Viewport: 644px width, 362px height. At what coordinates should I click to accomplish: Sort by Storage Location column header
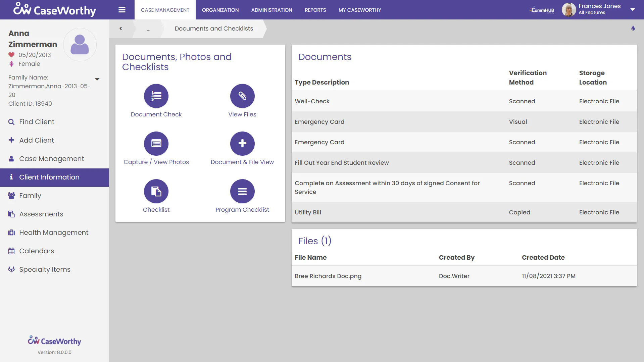(x=593, y=77)
